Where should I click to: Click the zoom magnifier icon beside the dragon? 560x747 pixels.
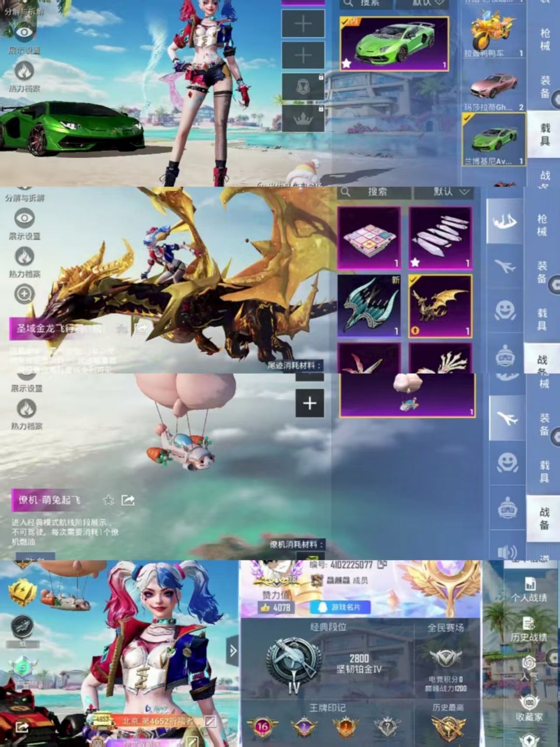click(24, 294)
